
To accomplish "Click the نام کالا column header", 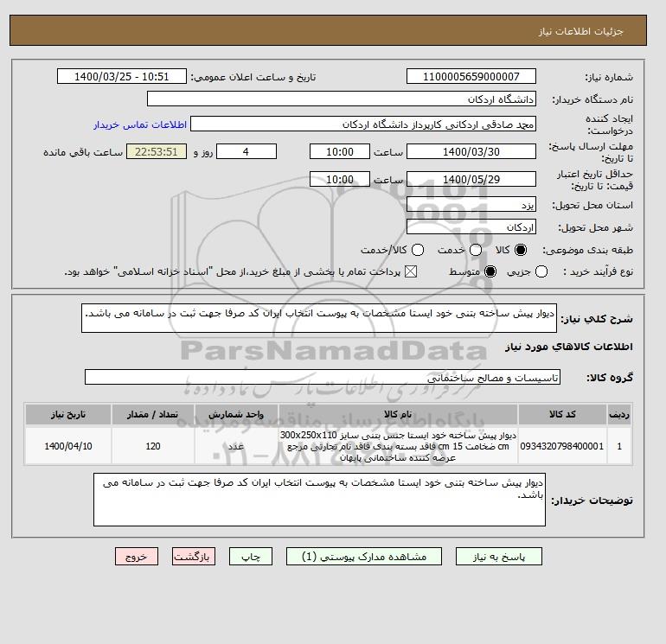I will point(398,414).
